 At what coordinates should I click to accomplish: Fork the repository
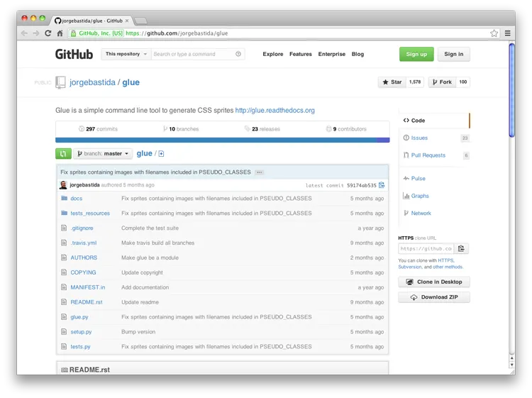pyautogui.click(x=442, y=82)
